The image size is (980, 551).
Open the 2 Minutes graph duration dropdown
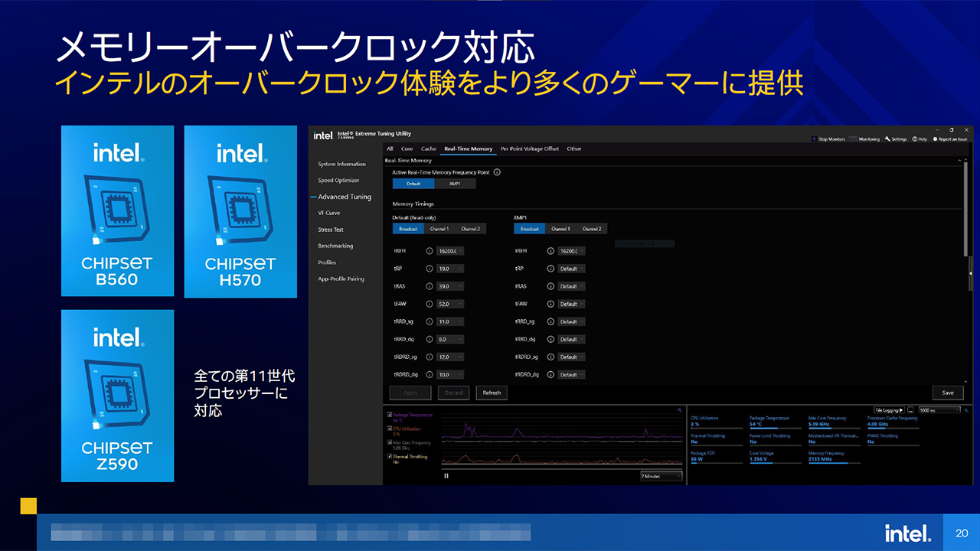(x=661, y=475)
